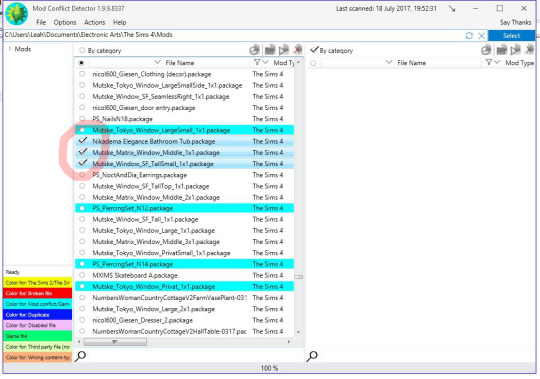Click the Mod Type filter funnel in right panel
The width and height of the screenshot is (540, 379).
[489, 62]
